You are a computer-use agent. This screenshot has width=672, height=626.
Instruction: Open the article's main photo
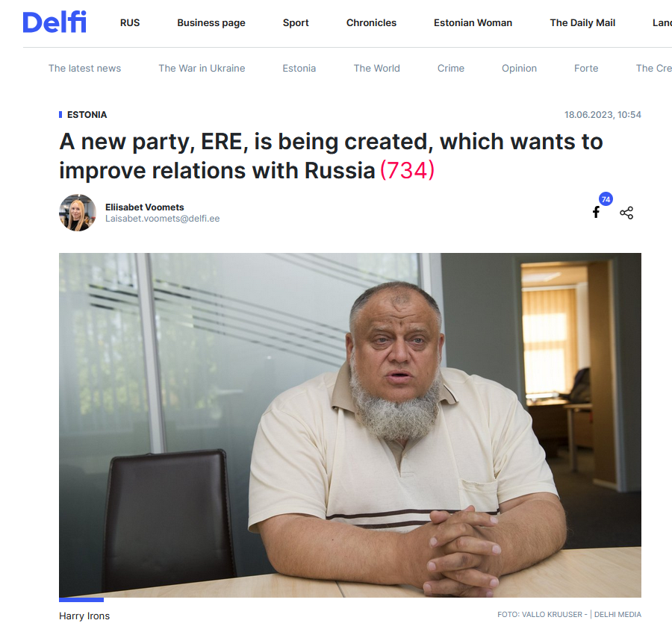(x=350, y=425)
